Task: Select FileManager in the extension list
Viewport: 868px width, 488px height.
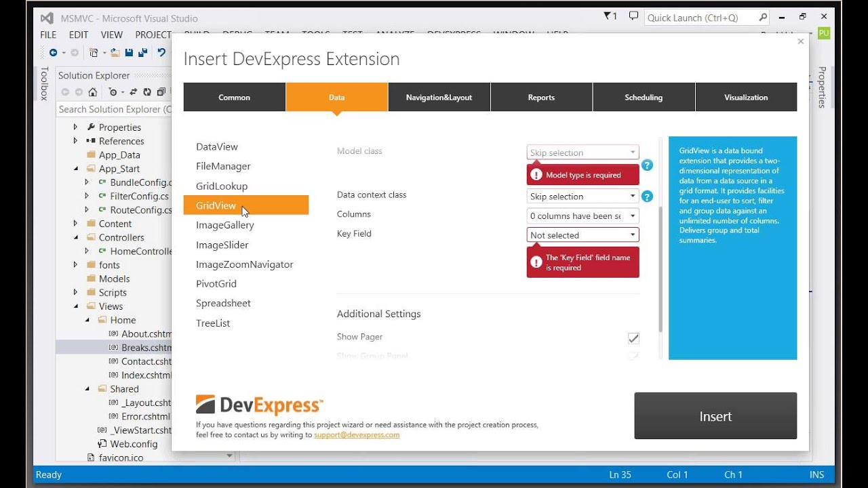Action: (x=223, y=166)
